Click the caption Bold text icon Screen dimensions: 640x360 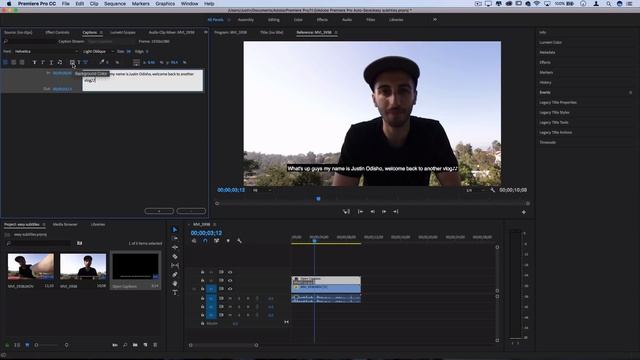[x=34, y=62]
